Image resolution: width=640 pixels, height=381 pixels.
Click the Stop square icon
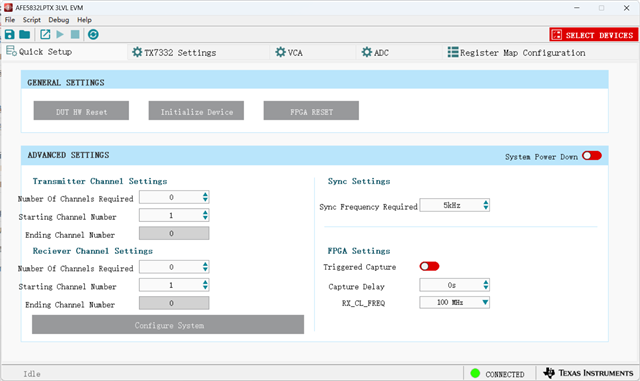[75, 35]
